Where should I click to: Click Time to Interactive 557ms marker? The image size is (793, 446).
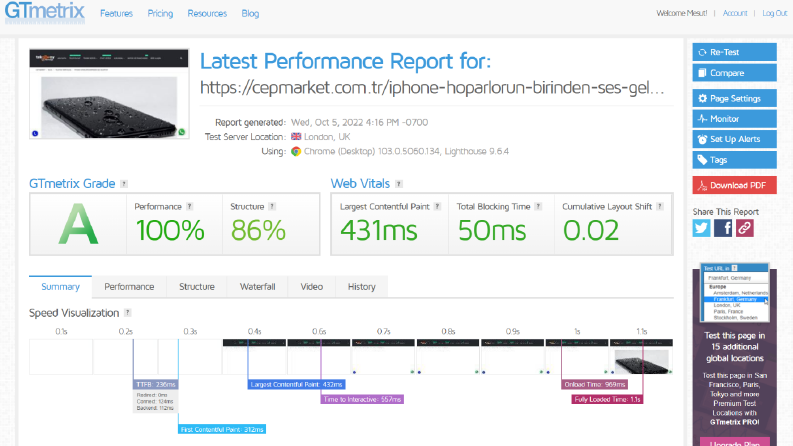tap(362, 399)
